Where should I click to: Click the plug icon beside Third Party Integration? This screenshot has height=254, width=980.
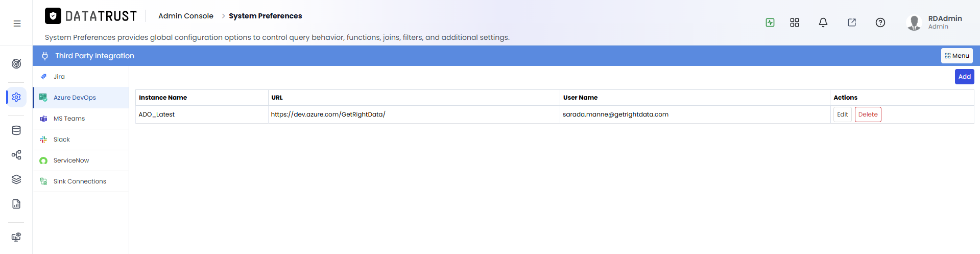pyautogui.click(x=45, y=56)
